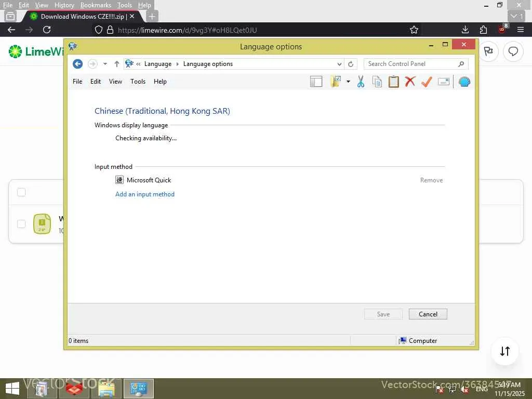Image resolution: width=532 pixels, height=399 pixels.
Task: Open the Tools menu in Language options
Action: pyautogui.click(x=138, y=82)
